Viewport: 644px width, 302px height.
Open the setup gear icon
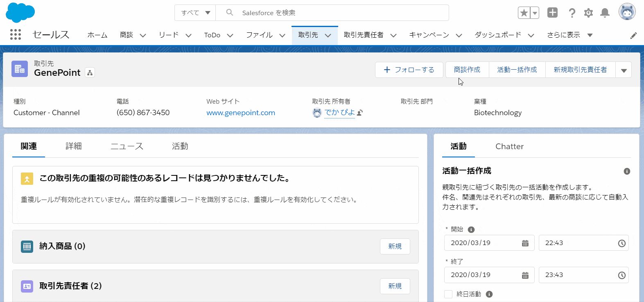click(588, 13)
